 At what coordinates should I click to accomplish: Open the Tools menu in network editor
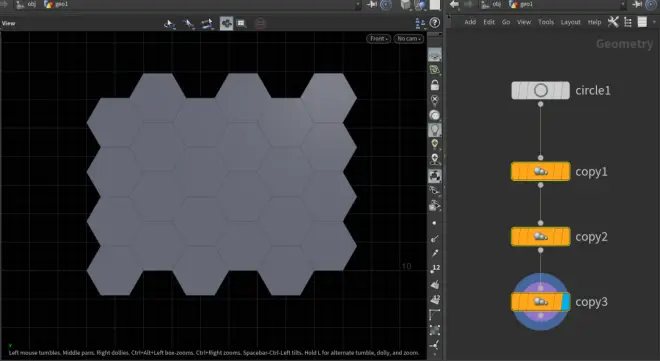click(x=546, y=22)
